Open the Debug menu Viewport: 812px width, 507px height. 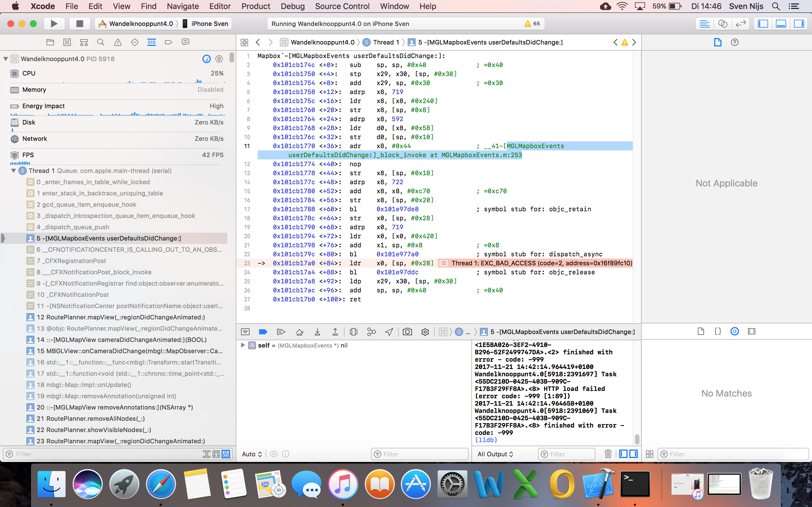coord(292,6)
